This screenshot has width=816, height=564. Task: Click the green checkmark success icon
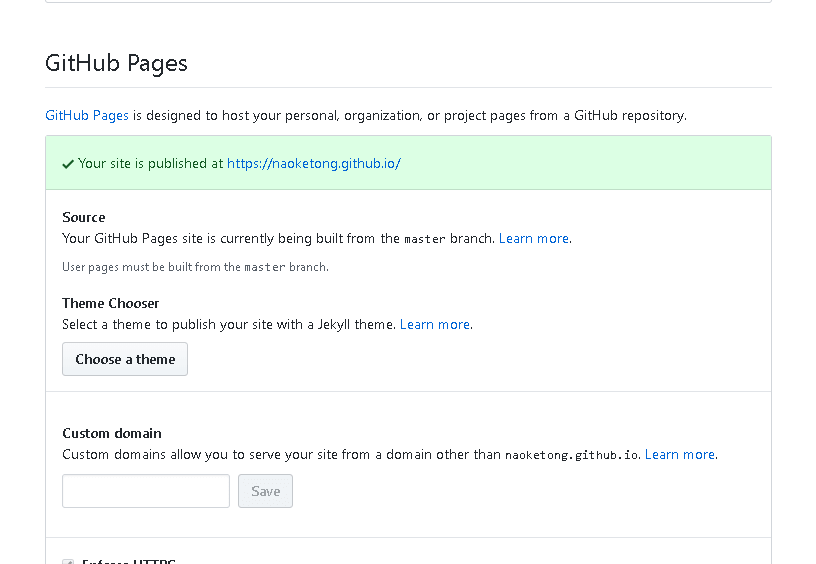68,164
